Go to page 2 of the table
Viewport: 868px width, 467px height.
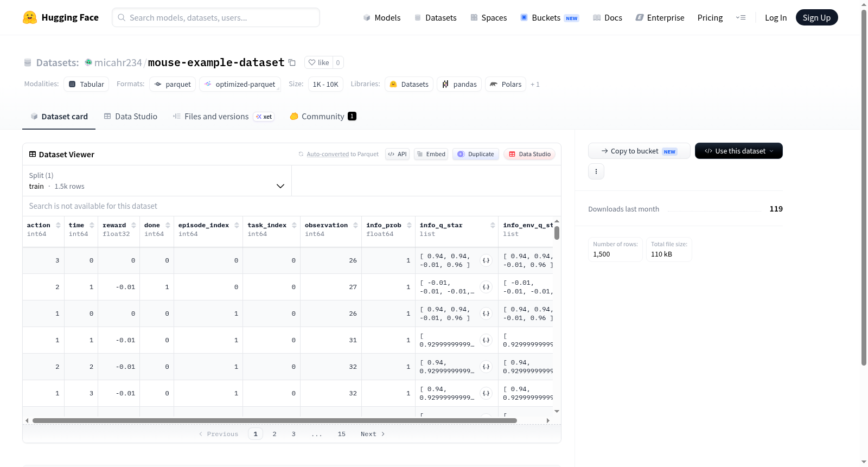[x=275, y=434]
